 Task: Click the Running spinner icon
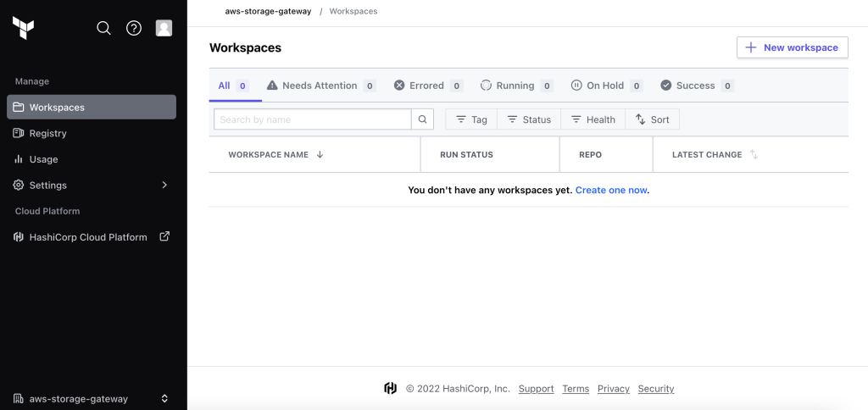coord(486,86)
